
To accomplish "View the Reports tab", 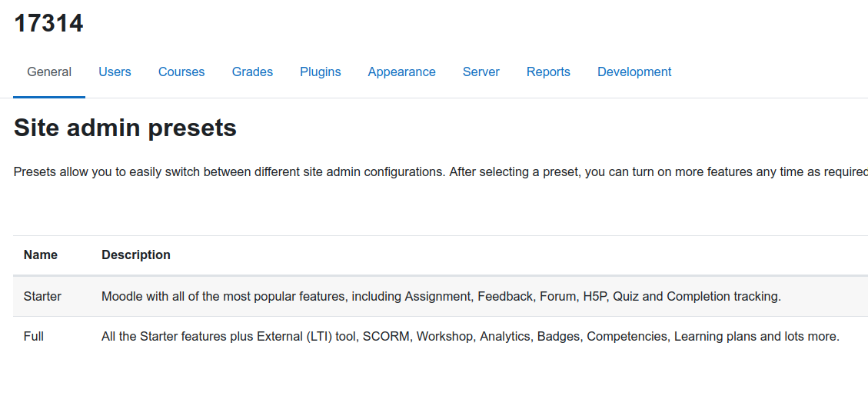I will pos(549,72).
